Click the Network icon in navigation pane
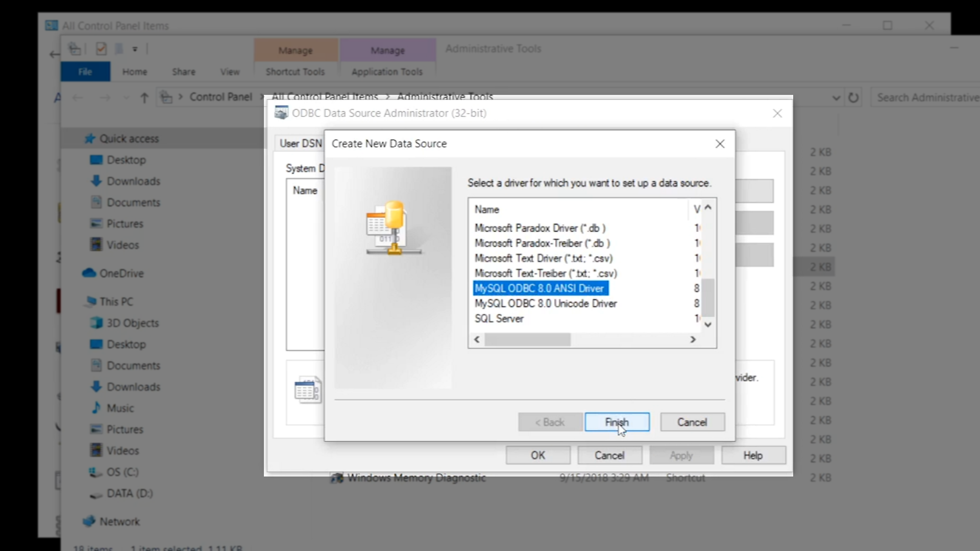Viewport: 980px width, 551px height. click(89, 521)
